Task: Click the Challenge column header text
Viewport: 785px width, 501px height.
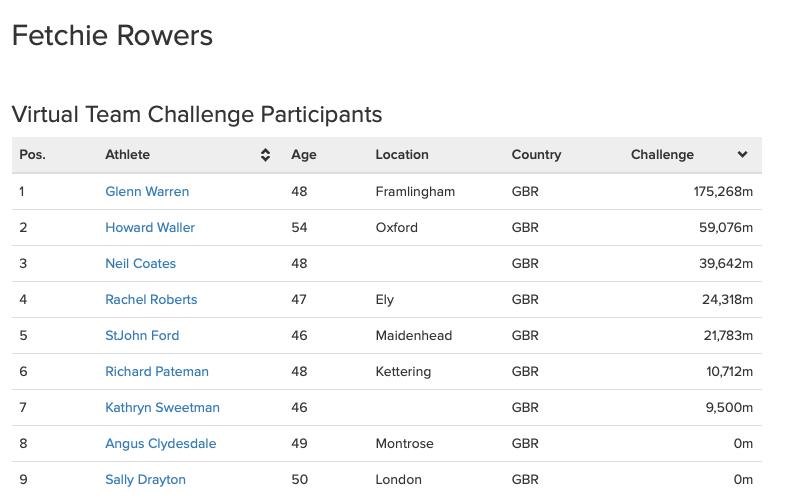Action: 662,155
